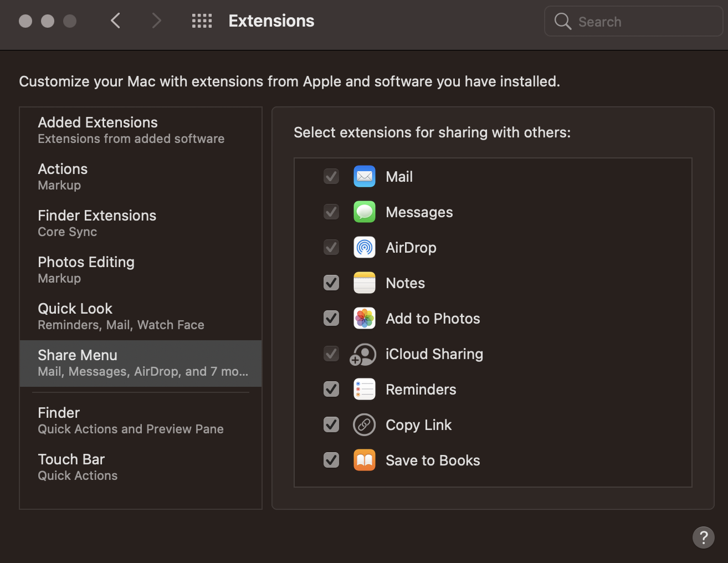Click the Copy Link label
The width and height of the screenshot is (728, 563).
419,425
